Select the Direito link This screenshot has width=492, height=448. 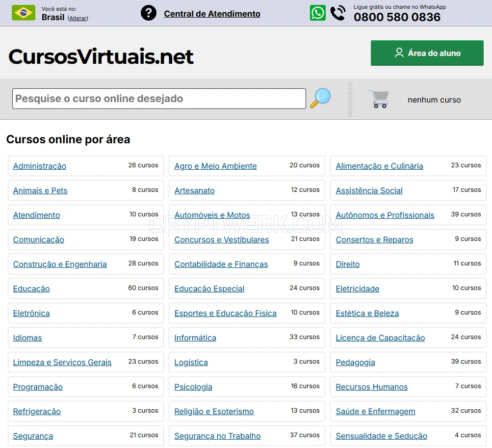tap(348, 264)
